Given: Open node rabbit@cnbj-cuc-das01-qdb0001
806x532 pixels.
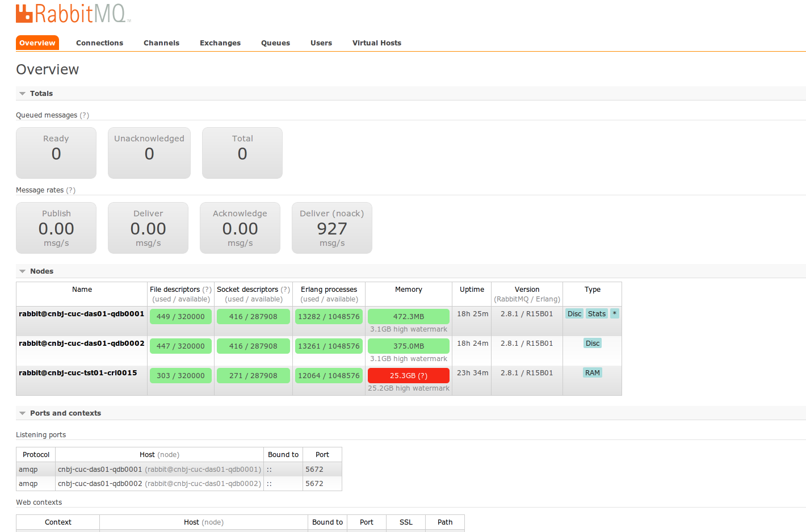Looking at the screenshot, I should [82, 313].
